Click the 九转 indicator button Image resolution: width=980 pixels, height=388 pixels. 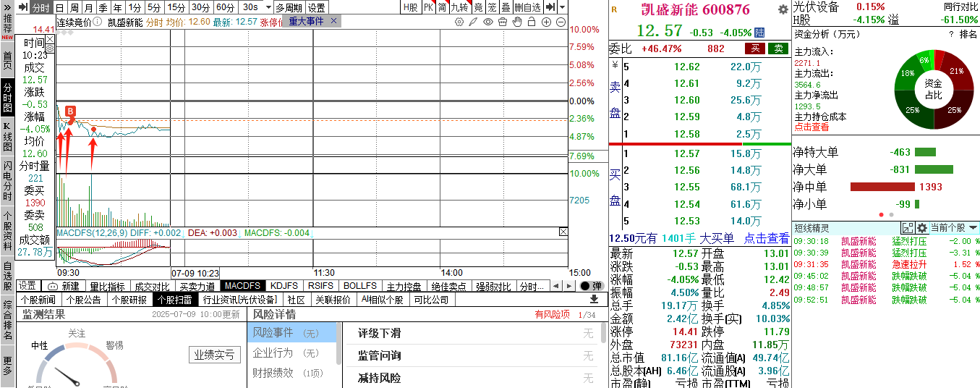tap(460, 7)
